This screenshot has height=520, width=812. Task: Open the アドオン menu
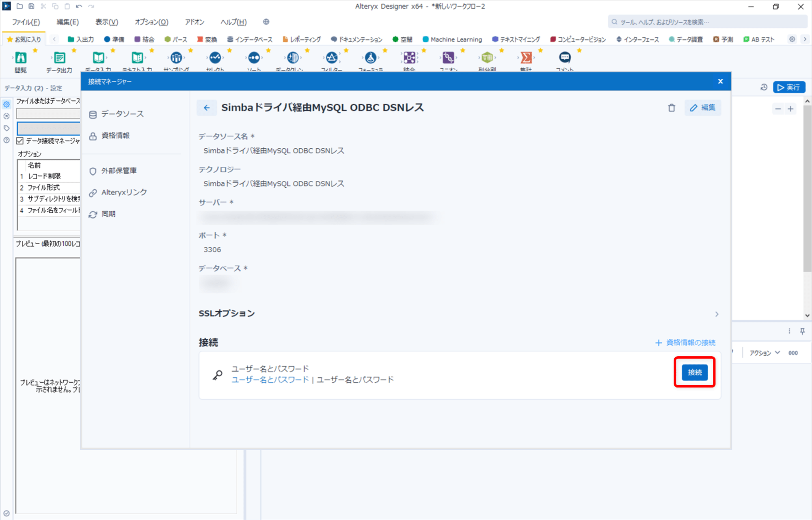tap(194, 22)
